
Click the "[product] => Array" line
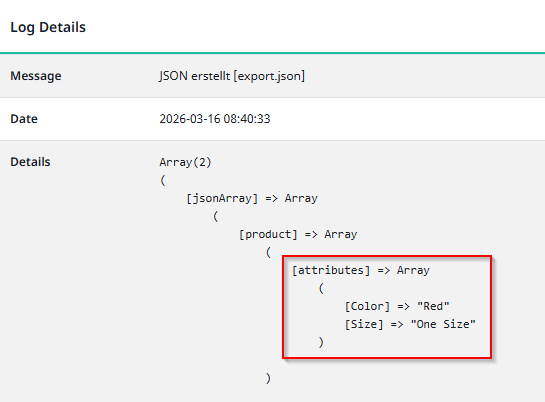tap(298, 235)
